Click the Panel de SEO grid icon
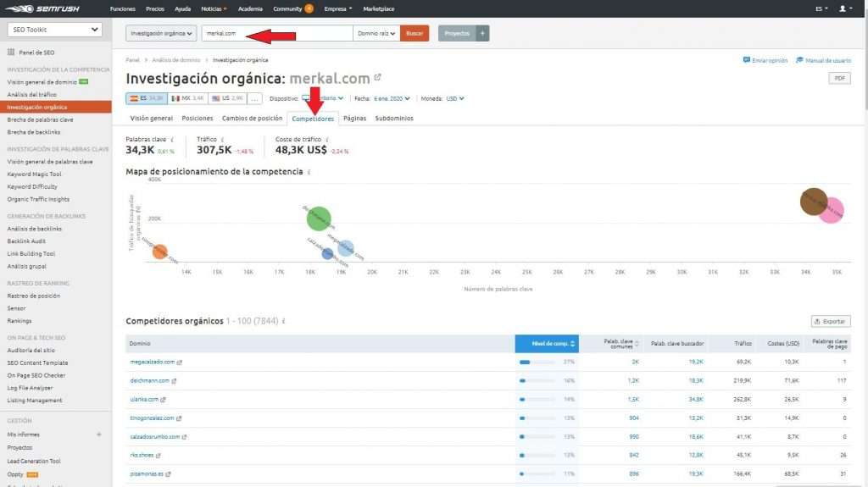This screenshot has height=487, width=868. pos(10,52)
